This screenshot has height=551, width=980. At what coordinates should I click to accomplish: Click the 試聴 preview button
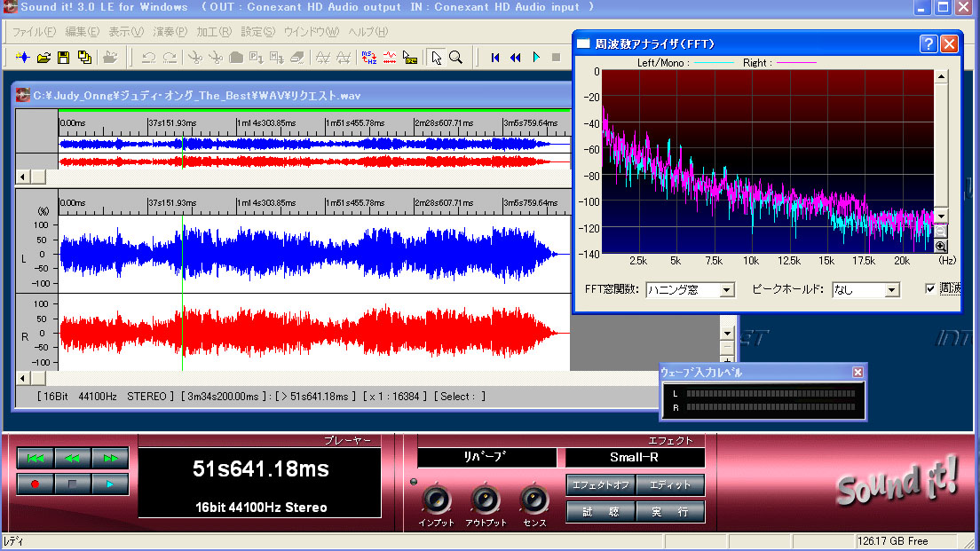601,512
